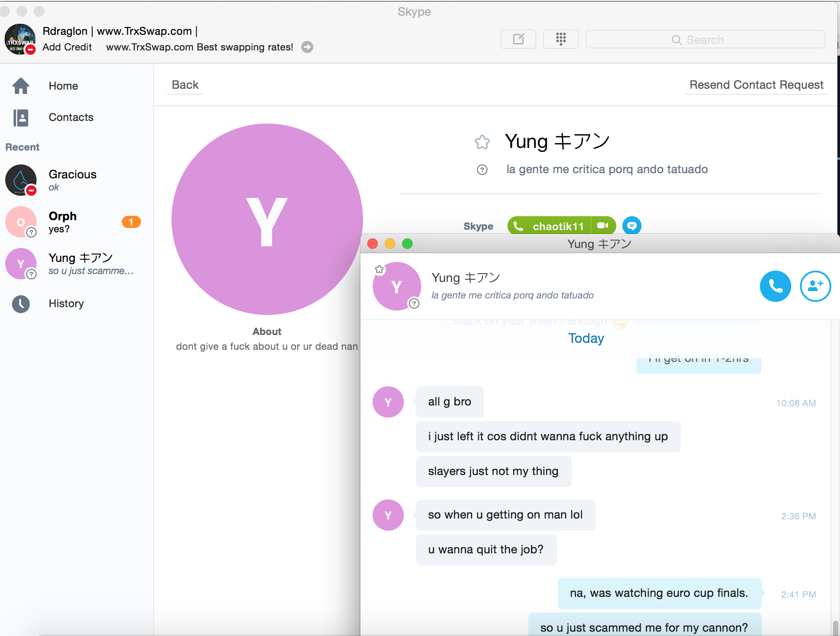This screenshot has height=636, width=840.
Task: Click the new conversation compose icon
Action: [x=518, y=39]
